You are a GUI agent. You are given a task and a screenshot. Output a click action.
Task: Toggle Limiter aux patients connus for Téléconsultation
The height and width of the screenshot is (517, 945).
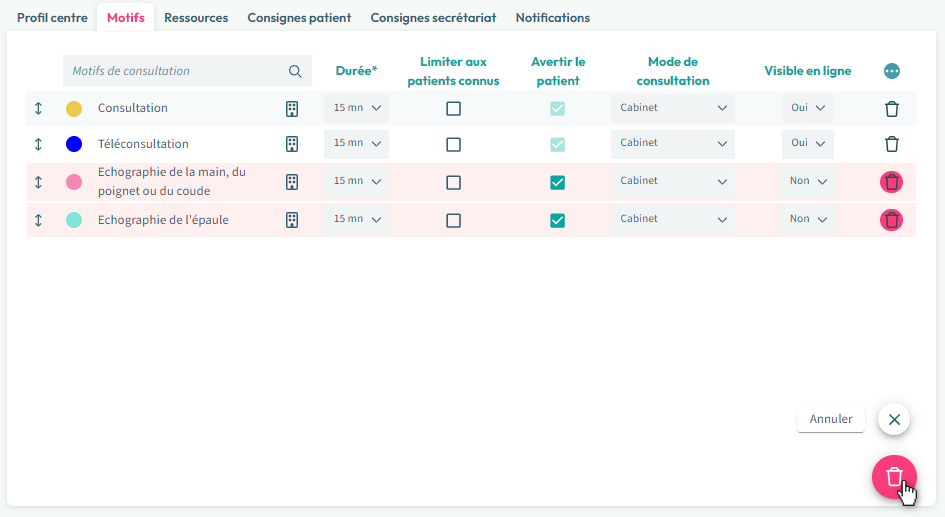(x=453, y=144)
